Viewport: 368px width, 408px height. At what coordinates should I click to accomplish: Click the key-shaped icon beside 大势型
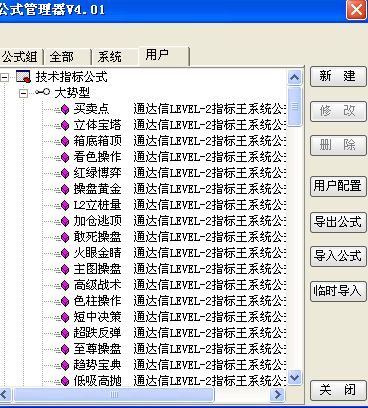pyautogui.click(x=43, y=92)
